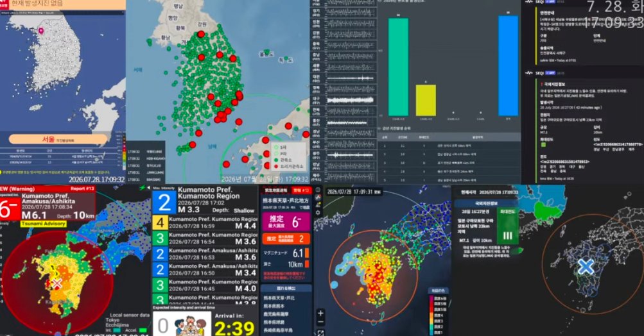Click the 현재시각 2026/07/28 timestamp bar
The width and height of the screenshot is (644, 336).
click(489, 192)
